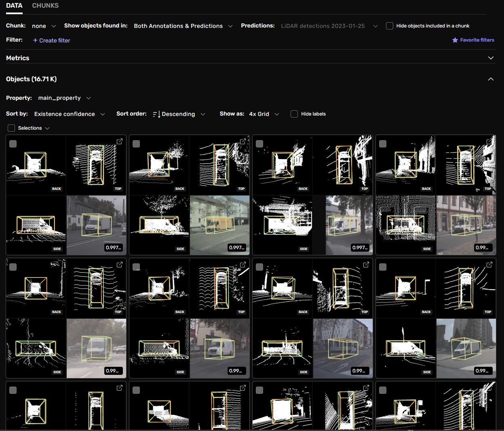Open second-row third card external icon
This screenshot has width=504, height=431.
366,265
